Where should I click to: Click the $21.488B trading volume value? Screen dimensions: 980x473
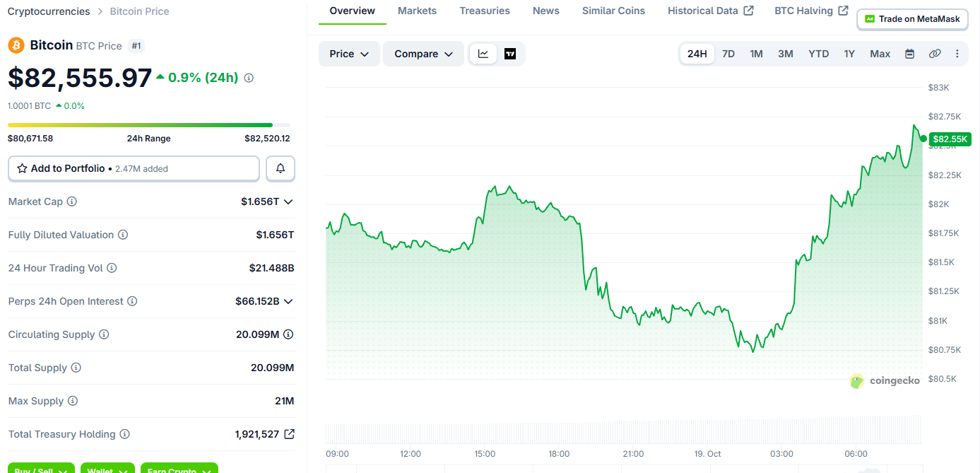pos(271,268)
